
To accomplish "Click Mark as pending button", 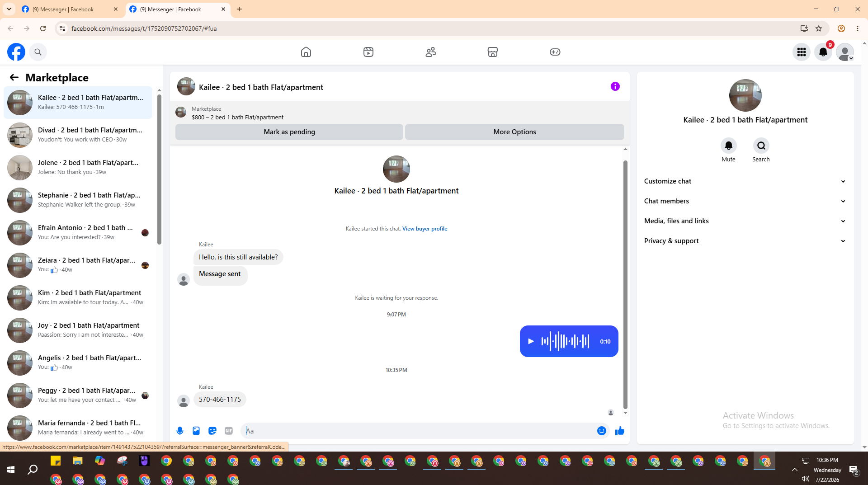I will [x=289, y=132].
